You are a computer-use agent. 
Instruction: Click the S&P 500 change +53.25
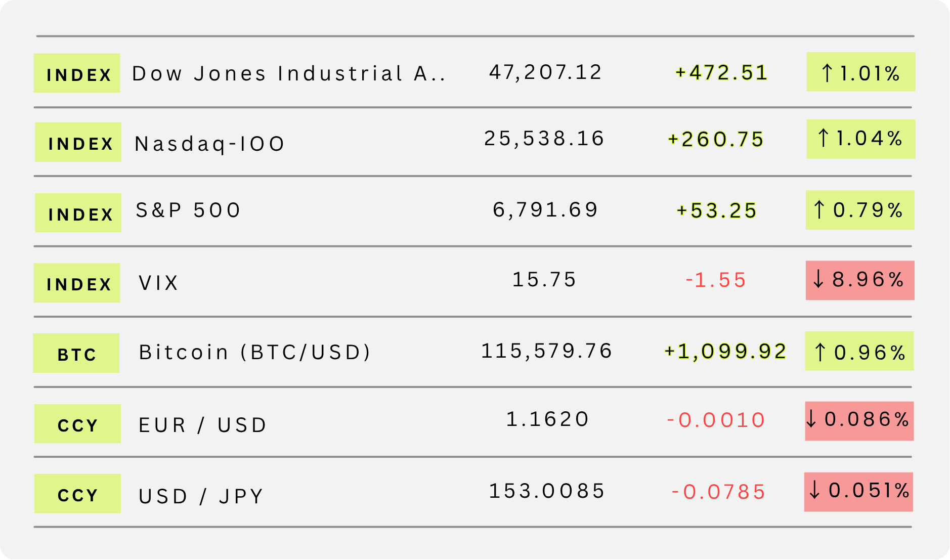(x=717, y=210)
